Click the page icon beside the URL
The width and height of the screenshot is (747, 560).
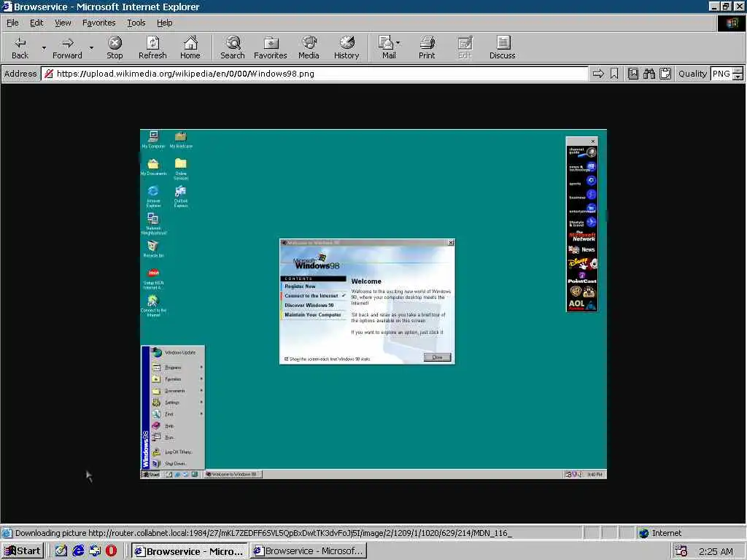[x=48, y=74]
